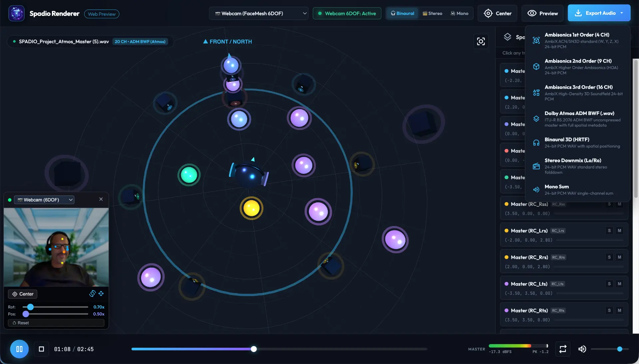Select the yellow sound source orb
639x364 pixels.
[x=252, y=208]
